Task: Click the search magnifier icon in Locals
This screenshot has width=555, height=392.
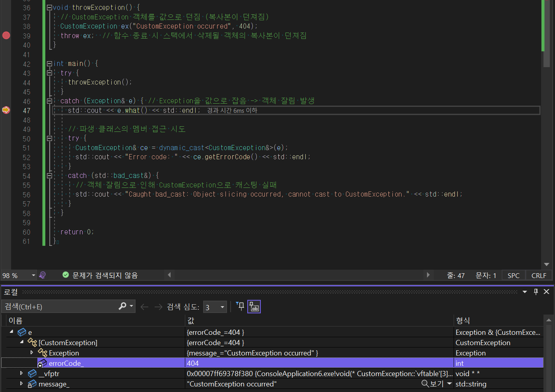Action: click(x=122, y=306)
